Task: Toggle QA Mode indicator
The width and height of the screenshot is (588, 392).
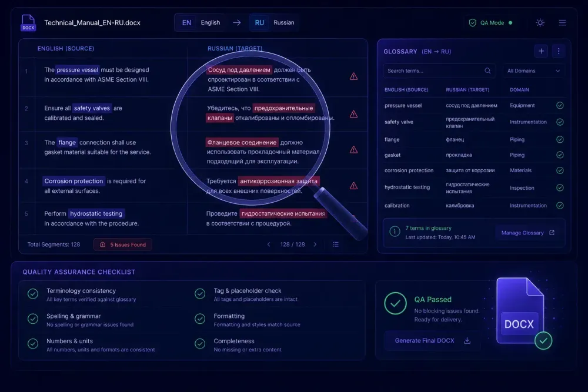Action: (x=490, y=23)
